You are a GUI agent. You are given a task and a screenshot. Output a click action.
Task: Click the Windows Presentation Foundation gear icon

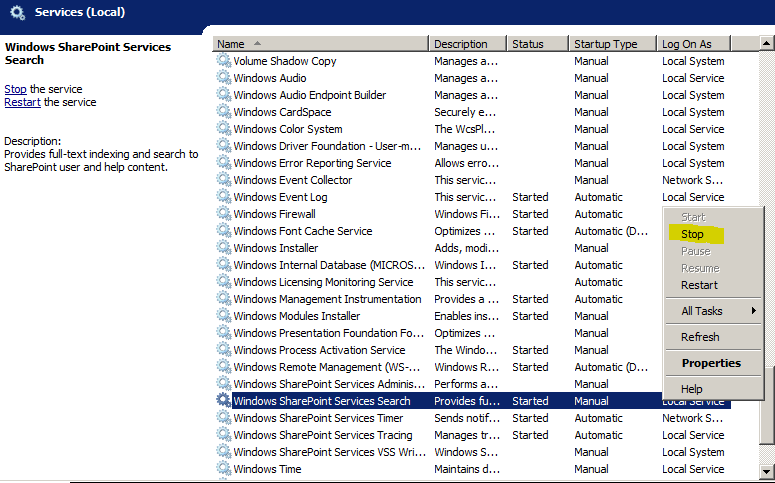(x=223, y=333)
